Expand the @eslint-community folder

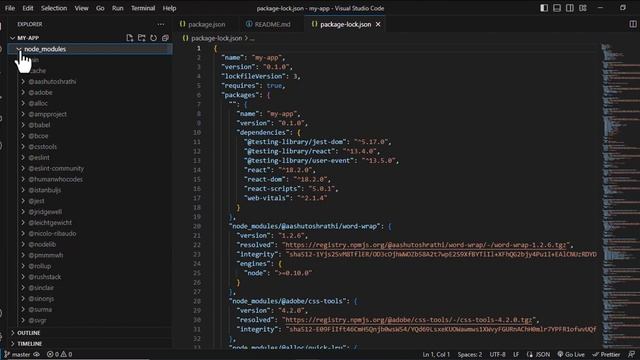23,168
